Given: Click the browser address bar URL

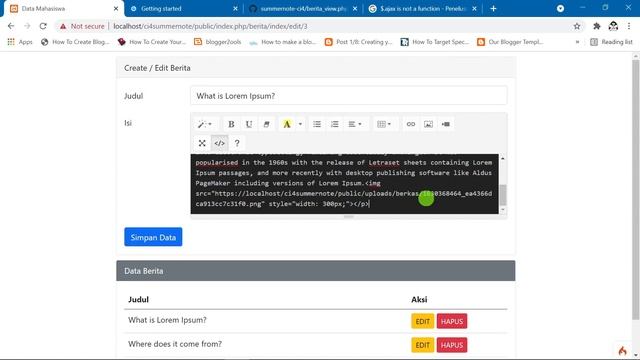Looking at the screenshot, I should (x=210, y=26).
